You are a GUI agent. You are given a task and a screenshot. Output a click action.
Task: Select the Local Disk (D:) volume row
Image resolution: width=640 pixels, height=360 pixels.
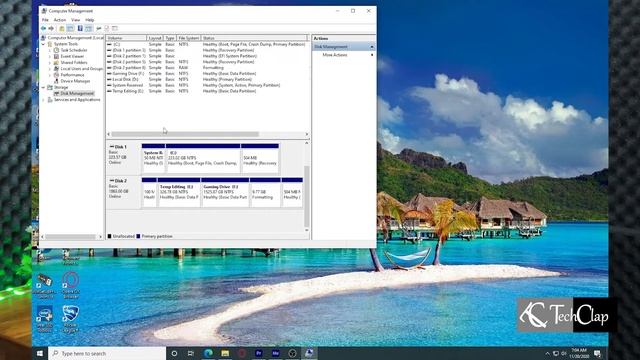[x=207, y=79]
